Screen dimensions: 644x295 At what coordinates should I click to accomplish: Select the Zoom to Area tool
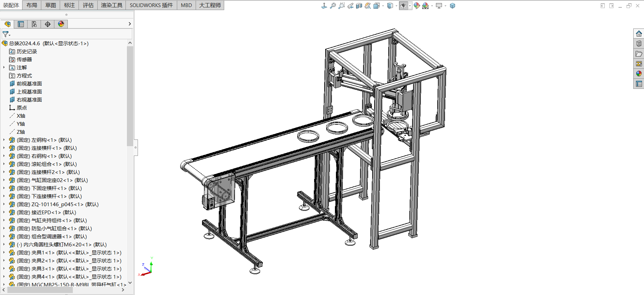[x=342, y=6]
